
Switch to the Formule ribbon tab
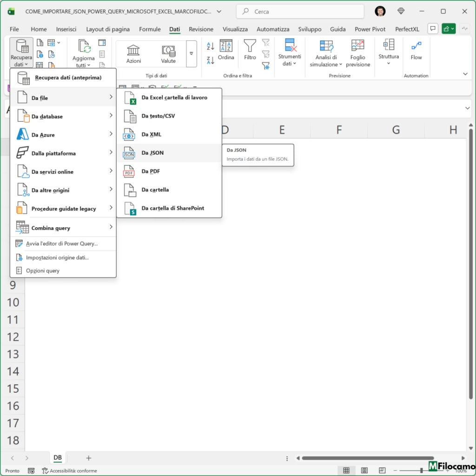point(150,29)
